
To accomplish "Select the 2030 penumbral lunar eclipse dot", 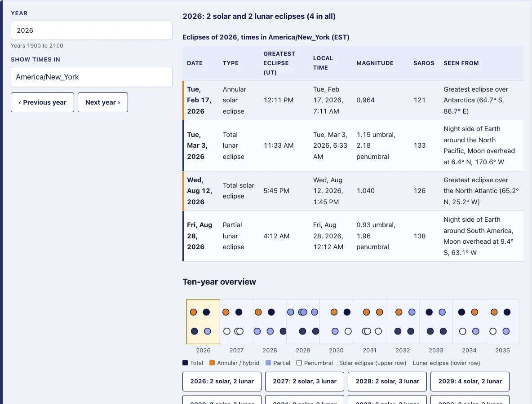I will pyautogui.click(x=348, y=331).
